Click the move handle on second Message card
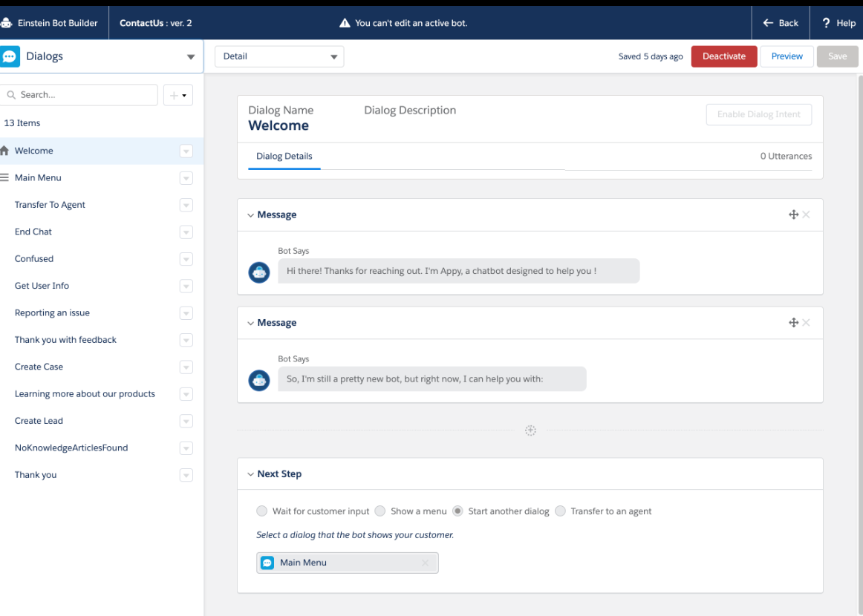This screenshot has width=863, height=616. (x=793, y=323)
